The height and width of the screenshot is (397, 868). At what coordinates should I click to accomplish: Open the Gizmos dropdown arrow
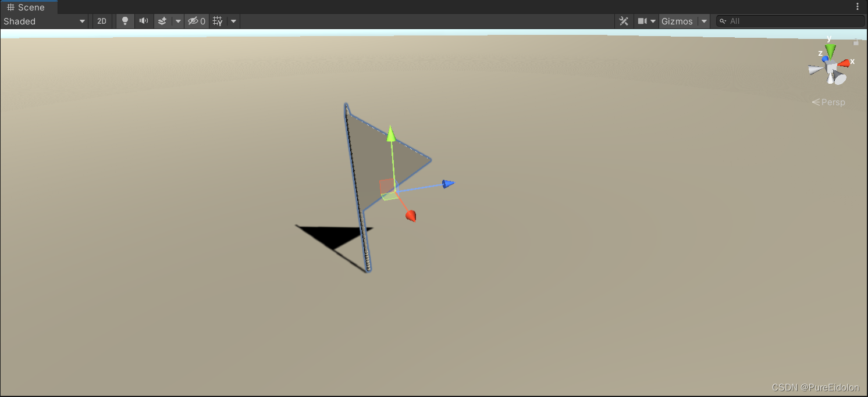(x=704, y=21)
